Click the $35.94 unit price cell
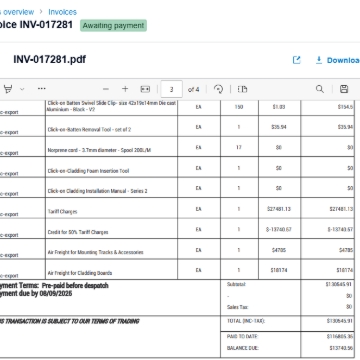The image size is (360, 360). (279, 127)
